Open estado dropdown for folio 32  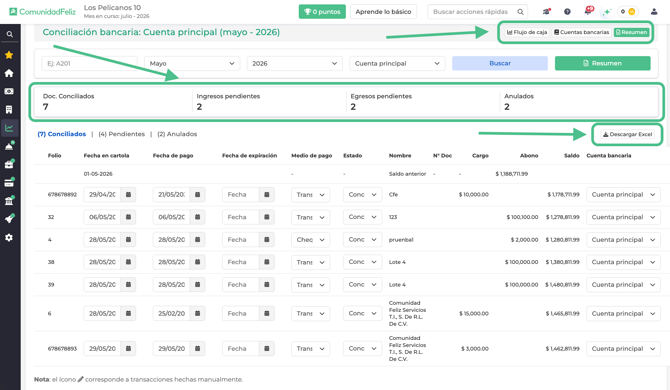362,217
